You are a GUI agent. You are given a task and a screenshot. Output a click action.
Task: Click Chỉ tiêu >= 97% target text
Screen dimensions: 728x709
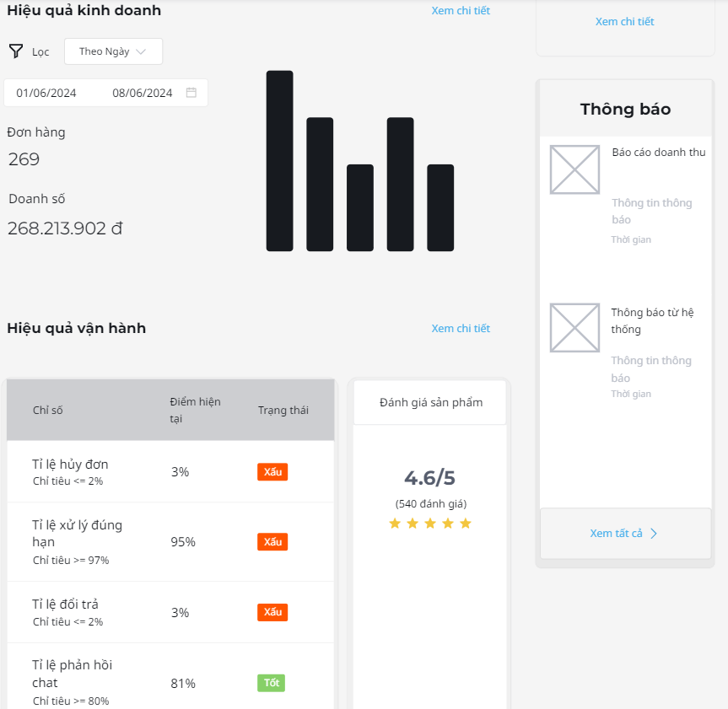[x=71, y=561]
